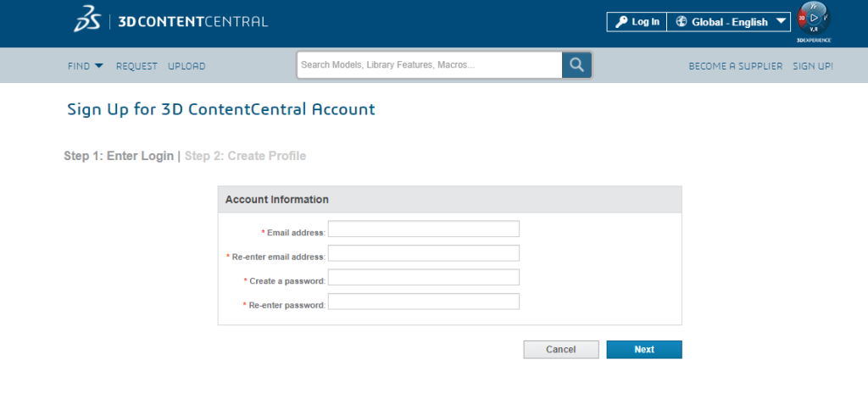Focus the Create a password field
This screenshot has height=404, width=868.
pyautogui.click(x=423, y=278)
